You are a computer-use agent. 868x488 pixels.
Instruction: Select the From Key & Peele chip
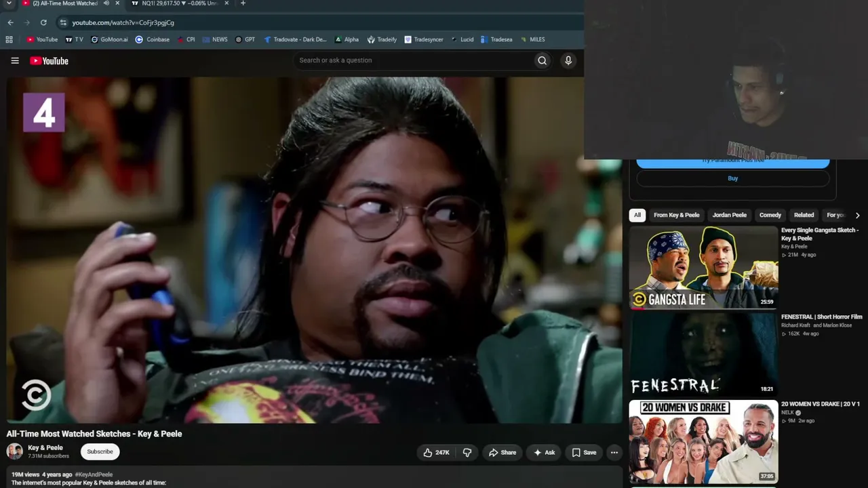676,215
